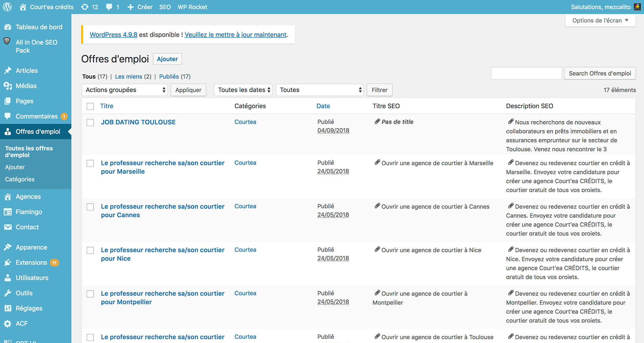Open Toutes les offres d'emploi submenu item
The height and width of the screenshot is (343, 644).
(x=29, y=152)
